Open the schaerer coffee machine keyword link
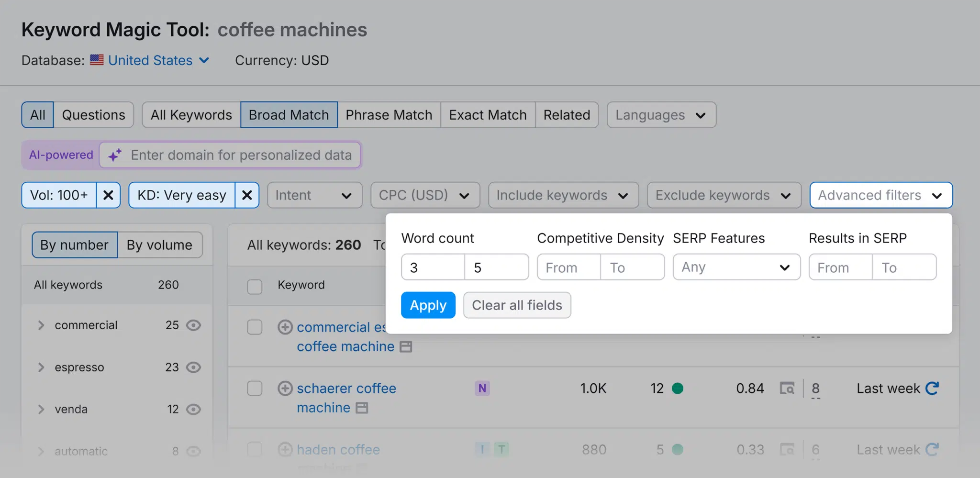 click(346, 398)
